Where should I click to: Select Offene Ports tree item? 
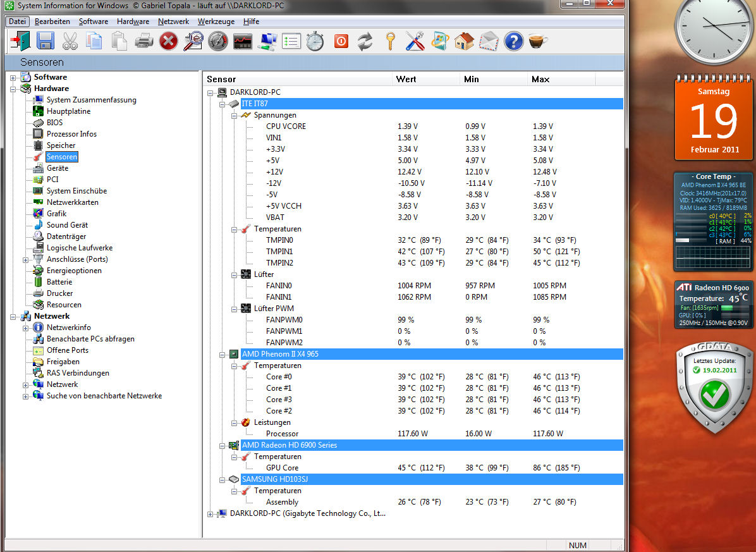tap(68, 350)
